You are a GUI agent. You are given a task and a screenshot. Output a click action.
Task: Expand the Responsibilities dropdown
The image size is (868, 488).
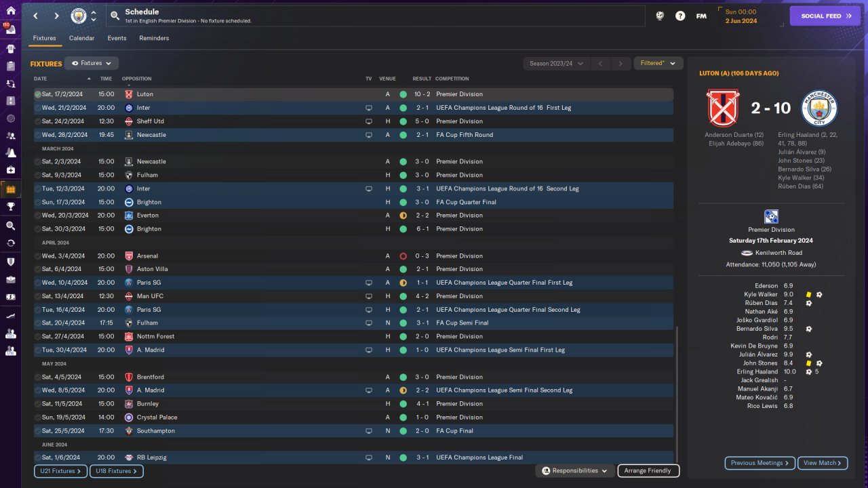click(x=574, y=470)
